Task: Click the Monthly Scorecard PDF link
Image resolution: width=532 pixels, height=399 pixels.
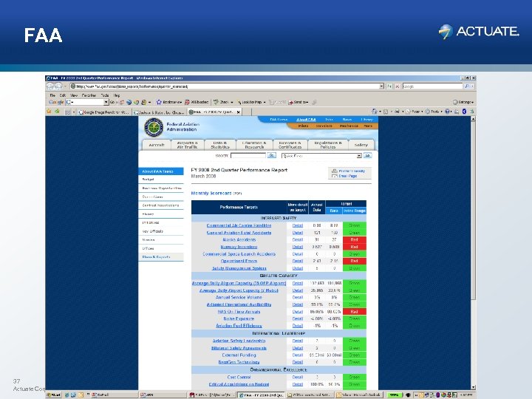Action: pyautogui.click(x=216, y=193)
